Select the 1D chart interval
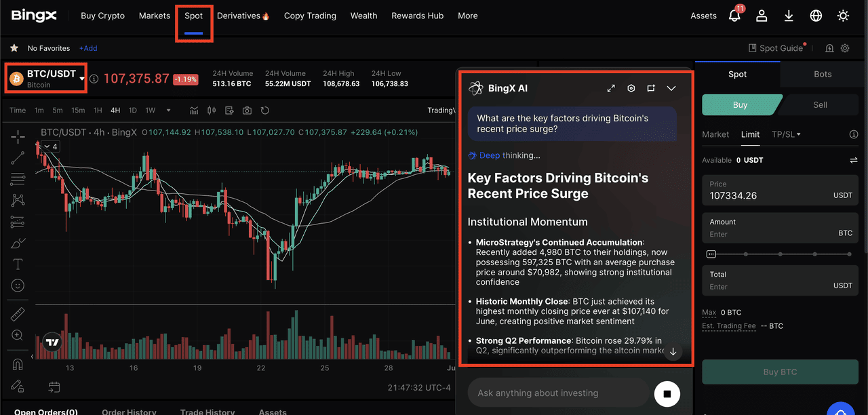The width and height of the screenshot is (868, 415). (x=133, y=111)
